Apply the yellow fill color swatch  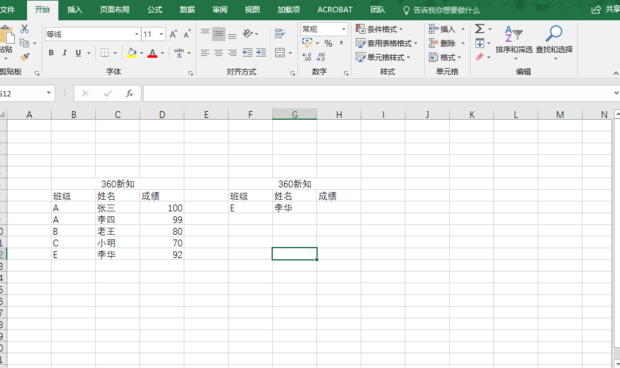[x=132, y=53]
